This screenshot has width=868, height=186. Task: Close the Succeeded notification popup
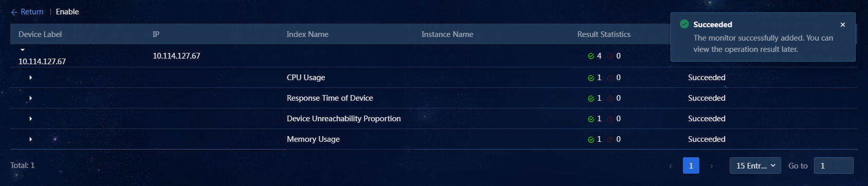tap(842, 25)
